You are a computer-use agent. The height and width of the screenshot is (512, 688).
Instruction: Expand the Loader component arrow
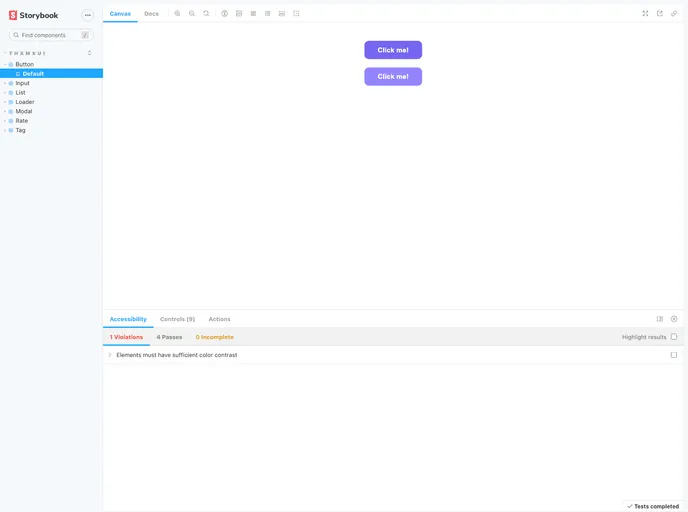click(5, 102)
